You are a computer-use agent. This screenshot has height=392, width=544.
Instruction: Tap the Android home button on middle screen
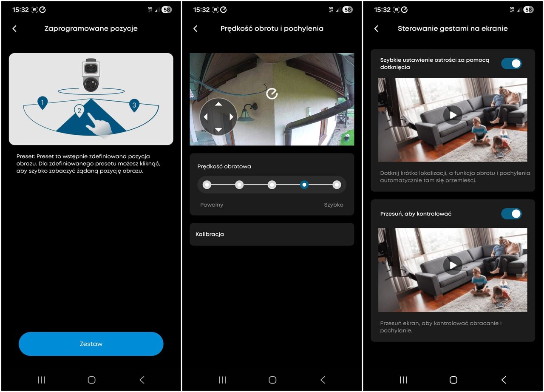click(272, 380)
